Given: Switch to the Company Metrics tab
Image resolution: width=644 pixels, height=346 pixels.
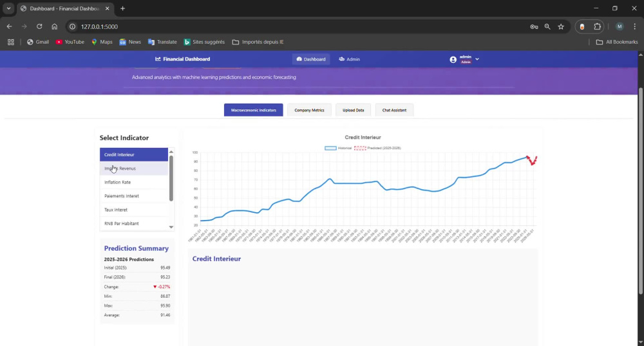Looking at the screenshot, I should click(309, 110).
